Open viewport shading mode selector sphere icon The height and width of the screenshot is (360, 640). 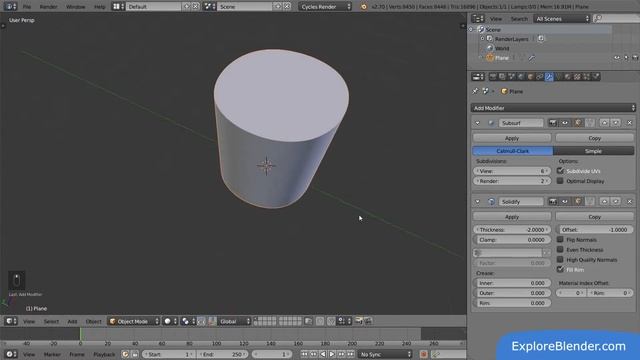(x=169, y=322)
